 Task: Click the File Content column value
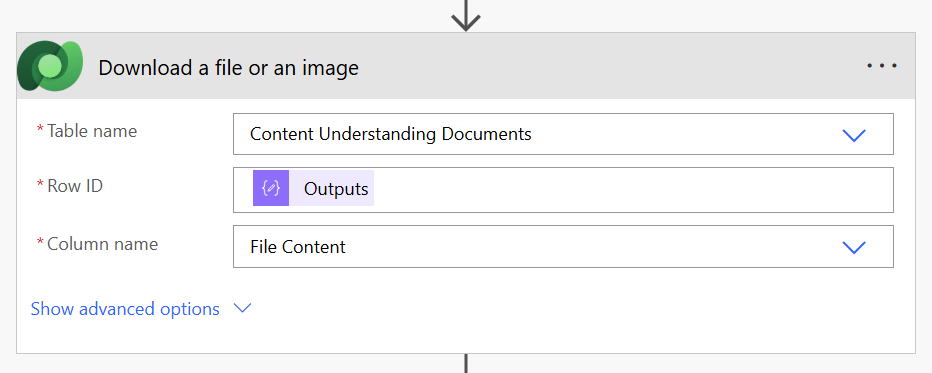click(298, 246)
